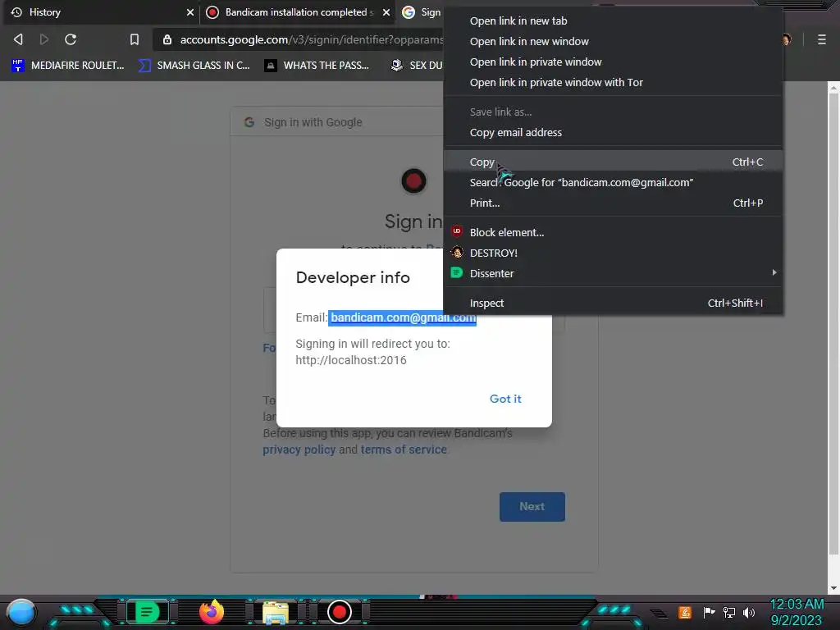
Task: Click the uBlock Origin icon in menu
Action: coord(456,231)
